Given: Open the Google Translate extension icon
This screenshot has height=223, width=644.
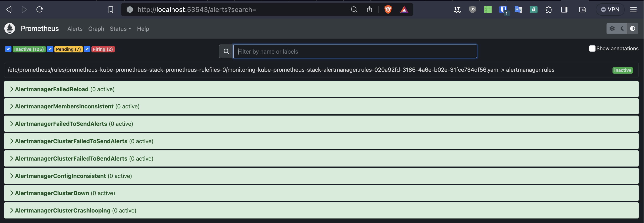Looking at the screenshot, I should tap(518, 10).
